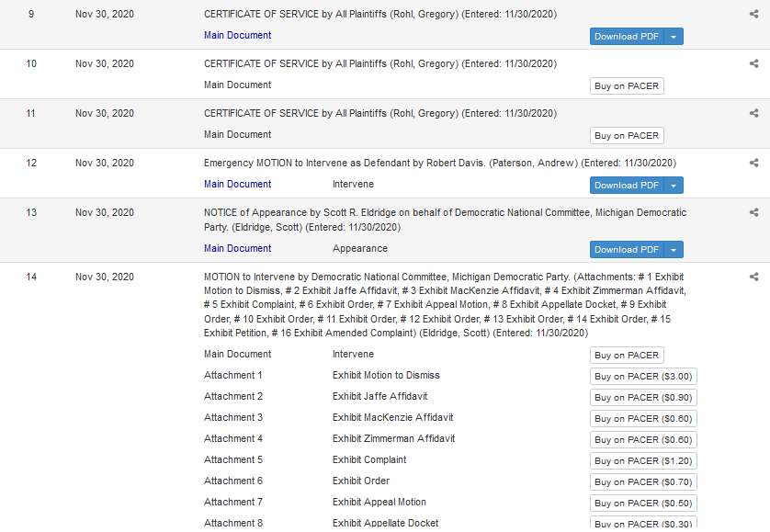Image resolution: width=770 pixels, height=532 pixels.
Task: Click Exhibit MacKenzie Affidavit text
Action: pos(393,417)
